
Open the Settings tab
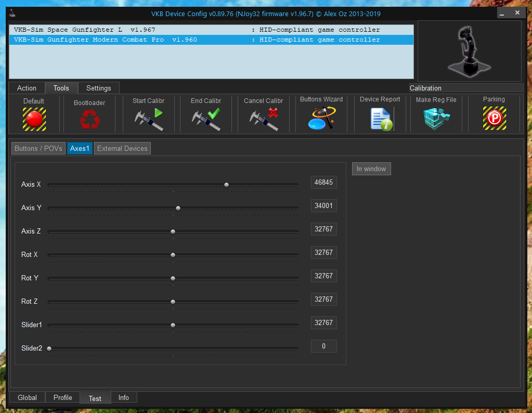(x=98, y=88)
